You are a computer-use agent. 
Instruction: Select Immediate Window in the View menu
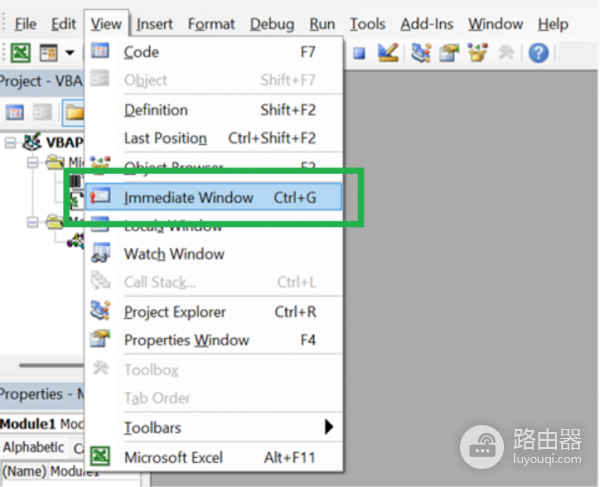[x=188, y=198]
